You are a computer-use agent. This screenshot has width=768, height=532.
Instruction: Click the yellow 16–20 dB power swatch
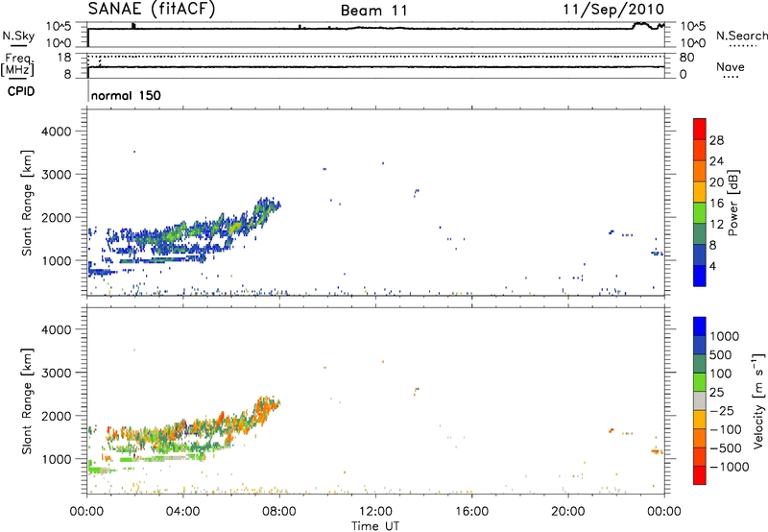(x=700, y=191)
